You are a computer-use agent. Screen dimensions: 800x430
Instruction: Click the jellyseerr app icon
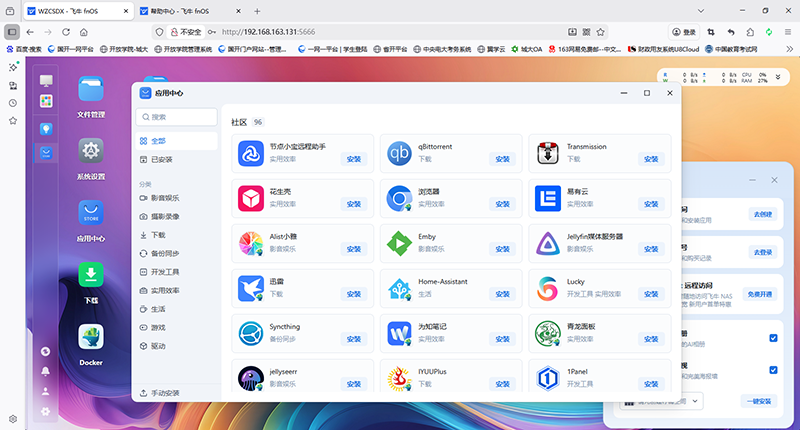coord(251,378)
